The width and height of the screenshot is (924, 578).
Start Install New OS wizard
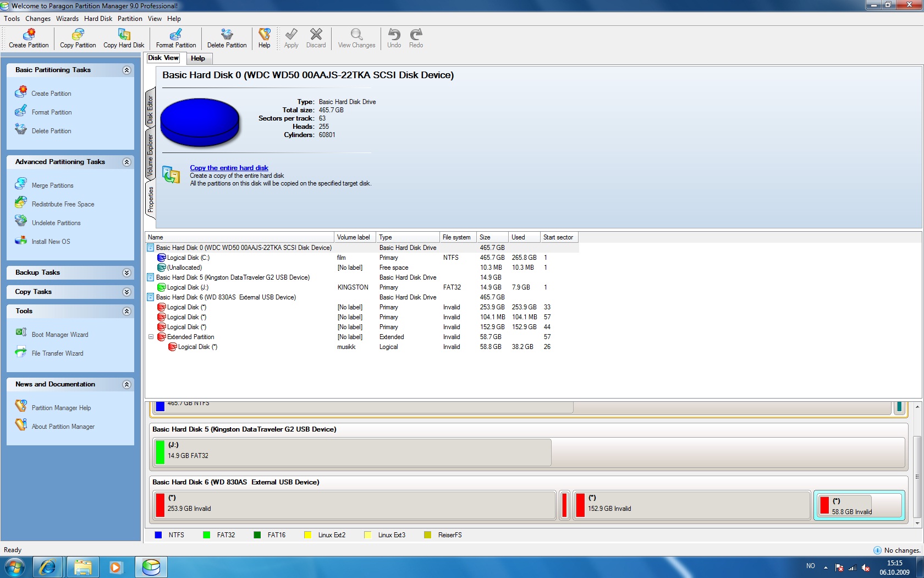coord(51,242)
